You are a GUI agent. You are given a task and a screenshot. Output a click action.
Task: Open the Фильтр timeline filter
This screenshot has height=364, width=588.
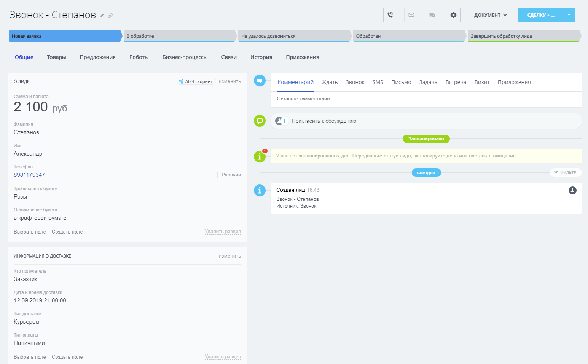566,173
